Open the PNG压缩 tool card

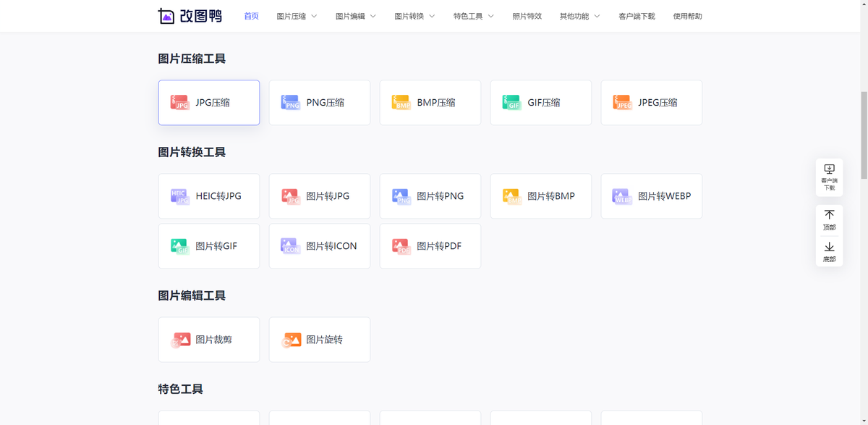(x=320, y=103)
